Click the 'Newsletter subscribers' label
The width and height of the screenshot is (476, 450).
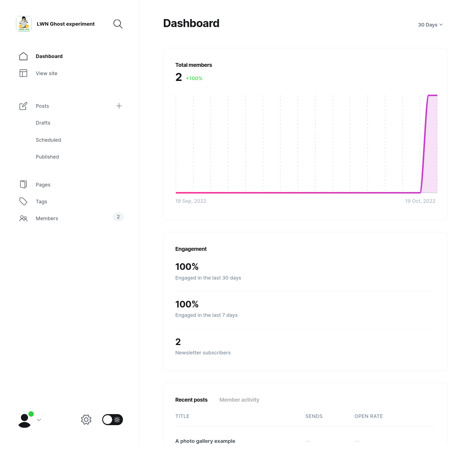click(x=203, y=353)
